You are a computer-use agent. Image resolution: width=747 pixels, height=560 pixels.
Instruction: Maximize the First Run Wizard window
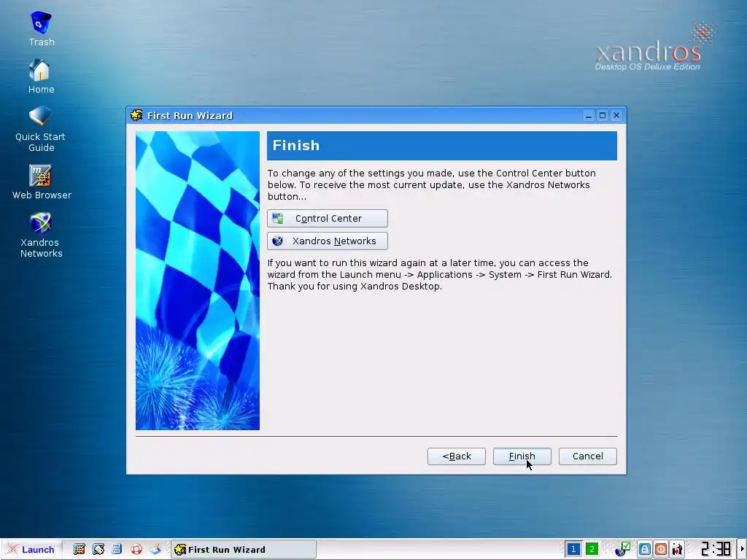pyautogui.click(x=603, y=115)
